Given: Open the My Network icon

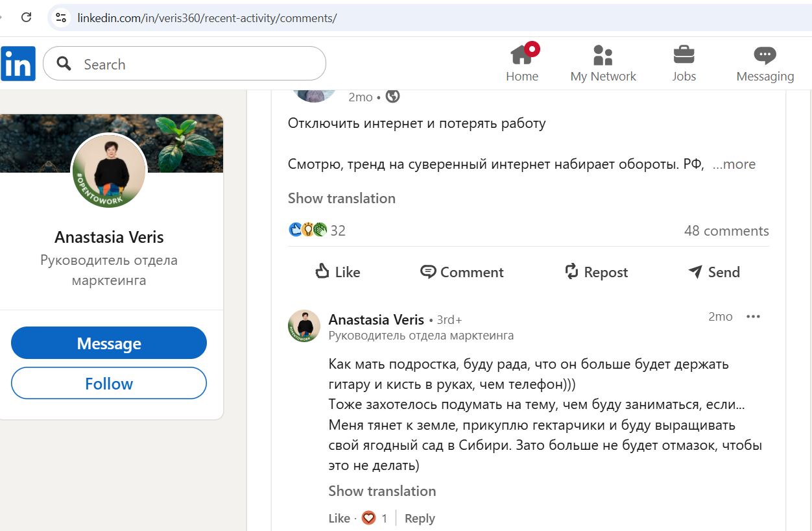Looking at the screenshot, I should coord(603,55).
